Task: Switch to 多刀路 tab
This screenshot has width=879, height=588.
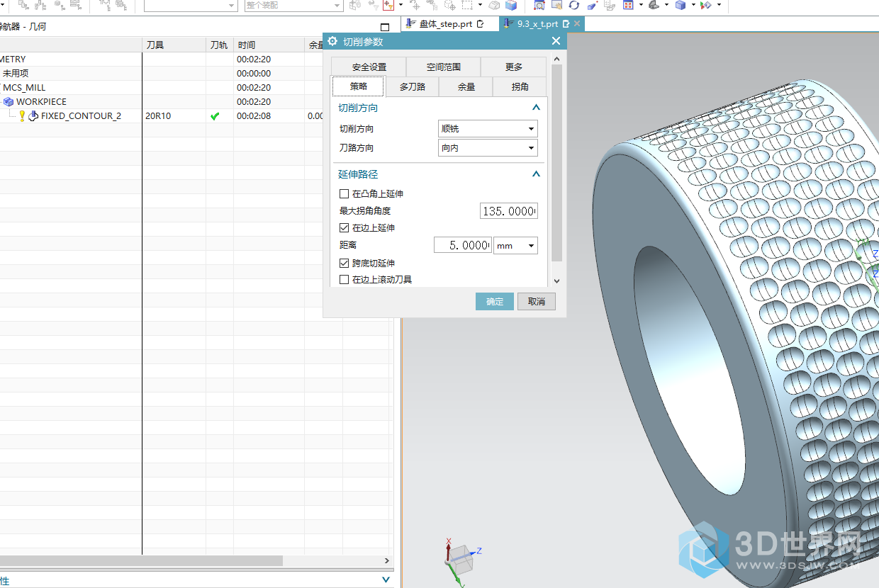Action: (412, 87)
